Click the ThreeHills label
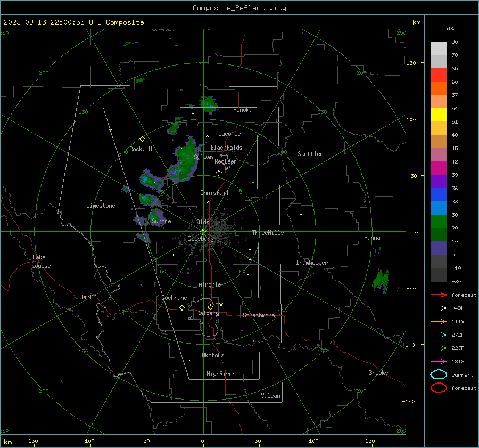 coord(268,233)
